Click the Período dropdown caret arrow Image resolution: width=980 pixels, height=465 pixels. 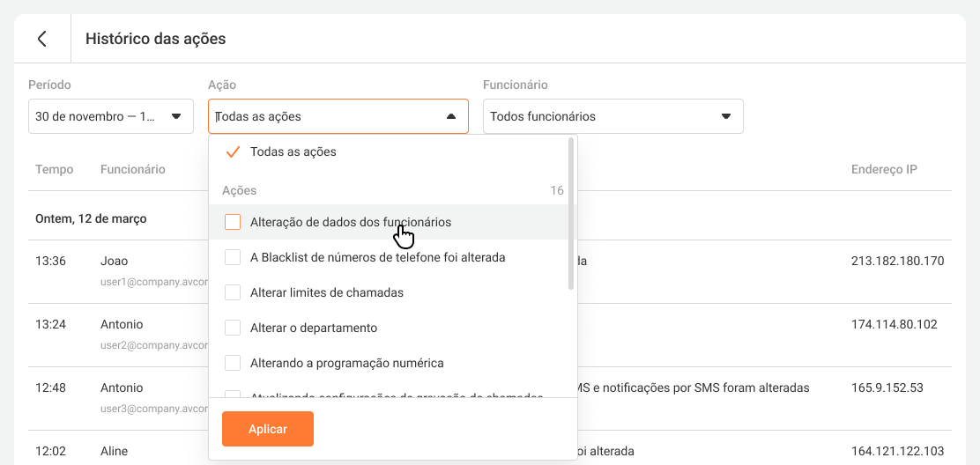[175, 116]
